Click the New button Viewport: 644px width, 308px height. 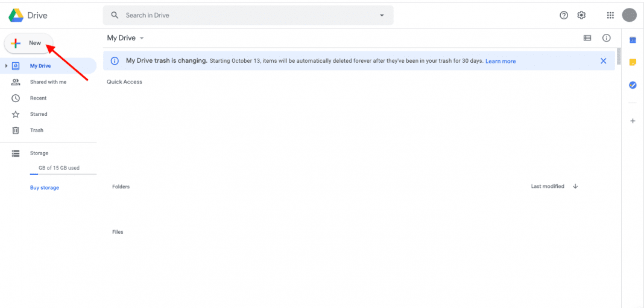click(29, 43)
